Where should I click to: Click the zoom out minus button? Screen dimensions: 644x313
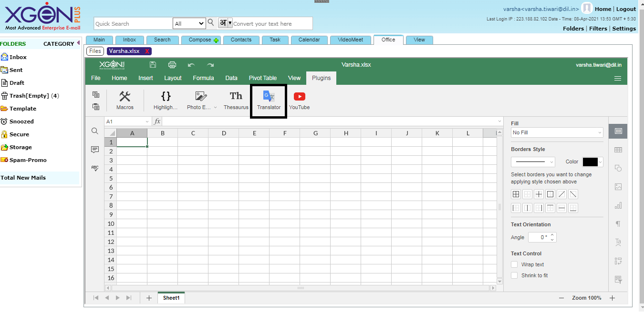(x=561, y=298)
